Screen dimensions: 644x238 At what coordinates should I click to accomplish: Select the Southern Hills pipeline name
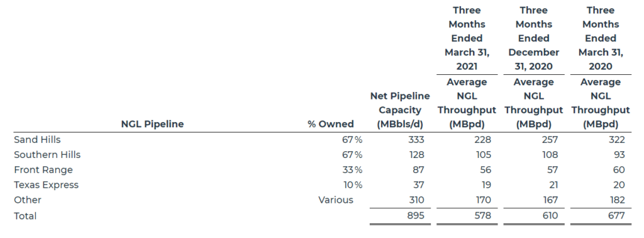(47, 155)
